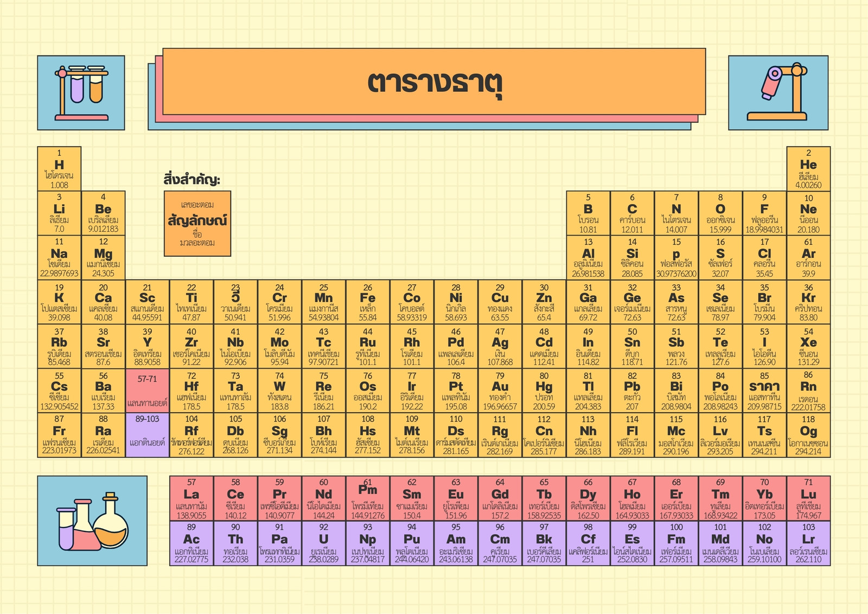Select the Og oganesson element cell
This screenshot has height=614, width=868.
click(808, 435)
